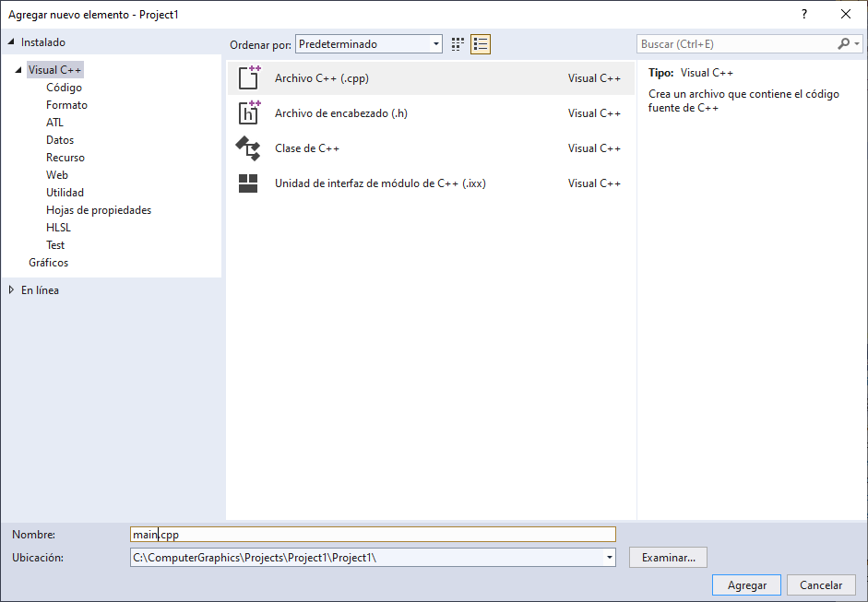Click the Nombre text field
This screenshot has height=602, width=868.
(373, 535)
